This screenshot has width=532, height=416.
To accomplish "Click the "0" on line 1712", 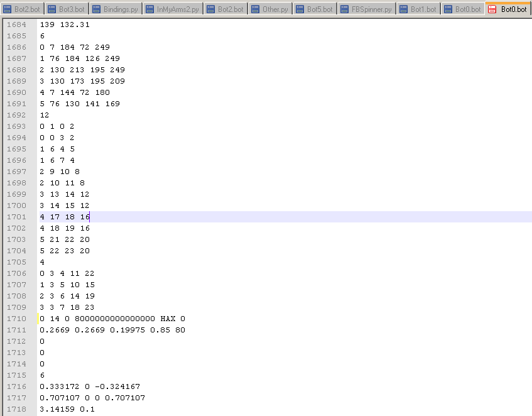I will (42, 341).
